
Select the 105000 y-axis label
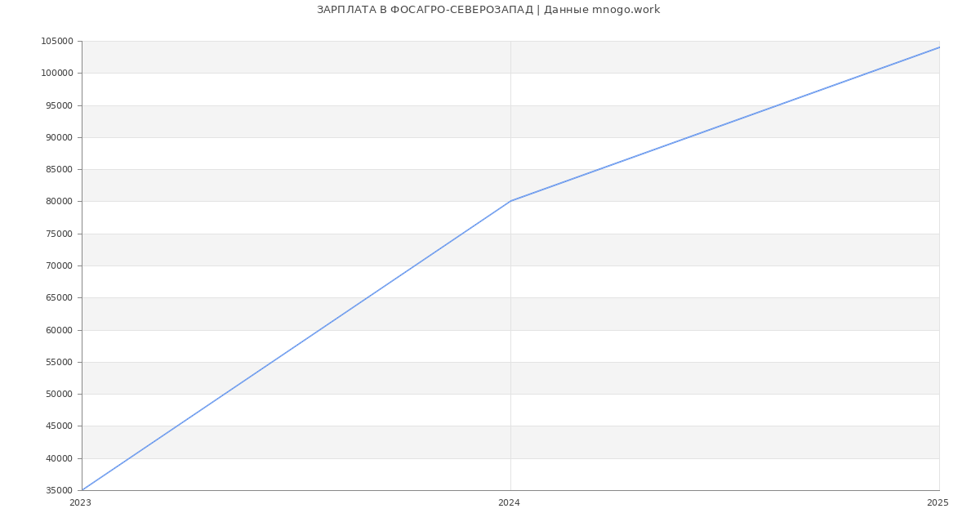coord(56,42)
